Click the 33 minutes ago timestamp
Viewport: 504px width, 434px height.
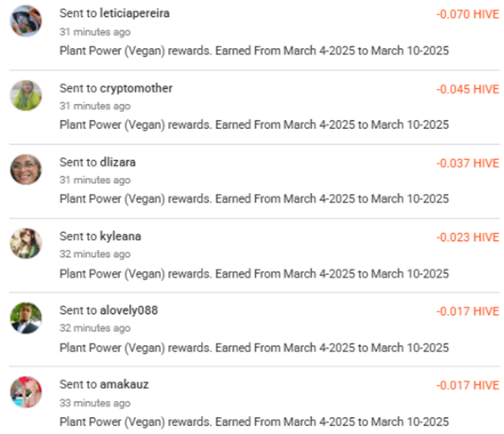point(95,403)
